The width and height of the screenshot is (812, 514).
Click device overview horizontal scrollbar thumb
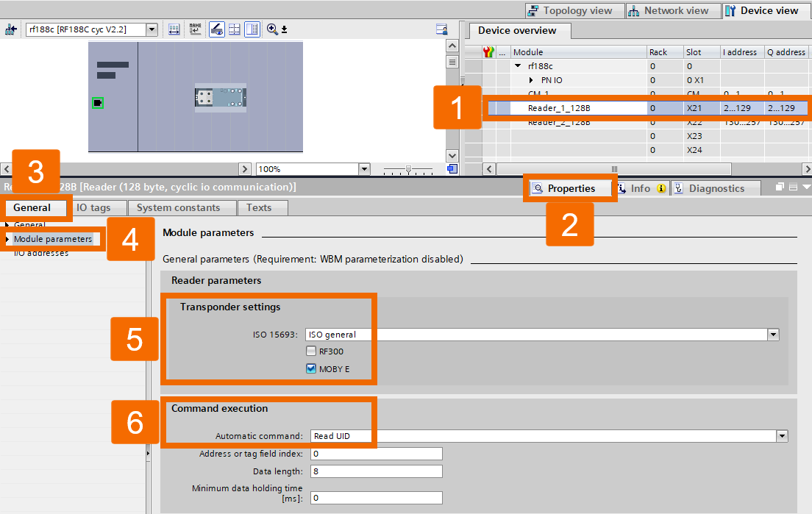click(614, 169)
